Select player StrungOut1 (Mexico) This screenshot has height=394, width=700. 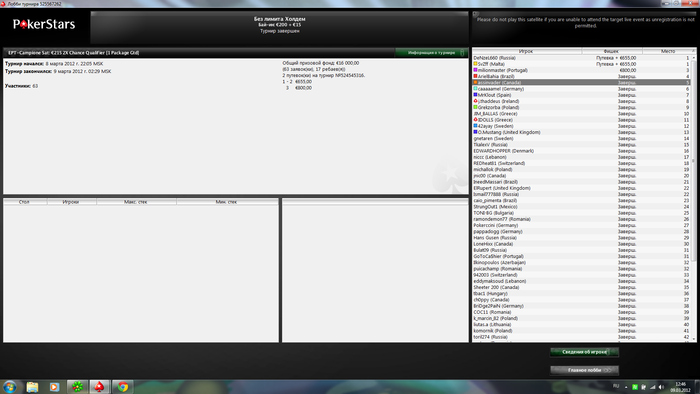click(x=582, y=207)
